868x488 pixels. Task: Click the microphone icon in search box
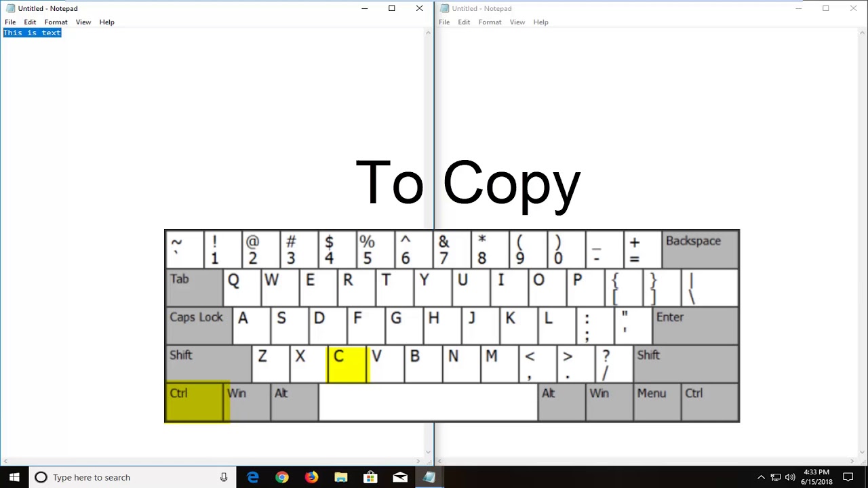[224, 477]
